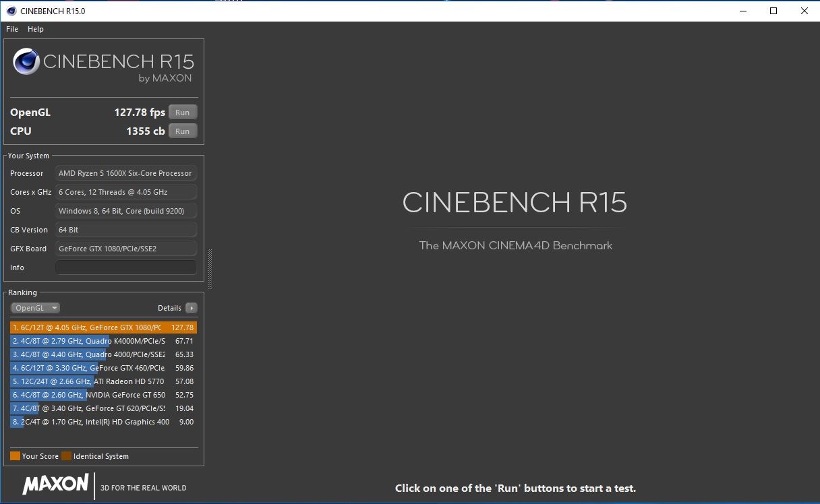Click the Cores x GHz field value

tap(126, 192)
